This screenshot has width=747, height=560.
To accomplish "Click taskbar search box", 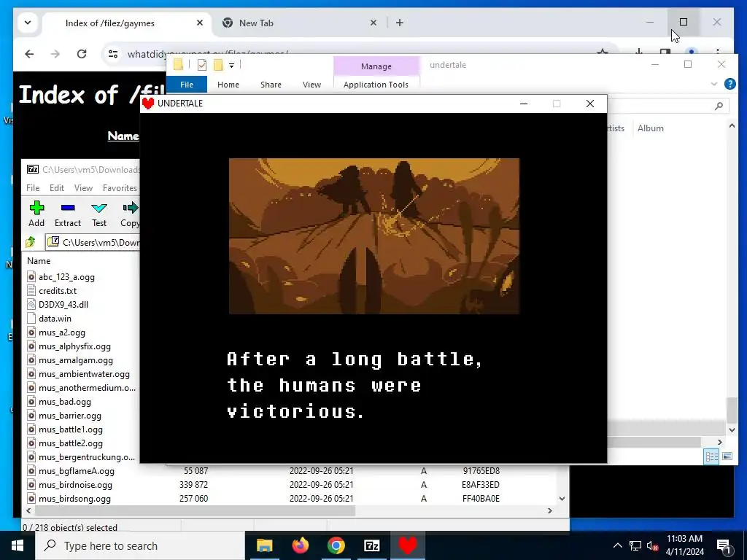I will [x=140, y=545].
